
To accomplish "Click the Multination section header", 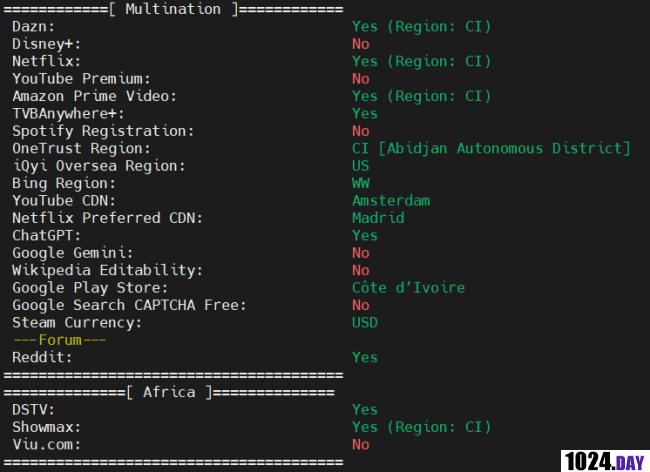I will coord(173,9).
